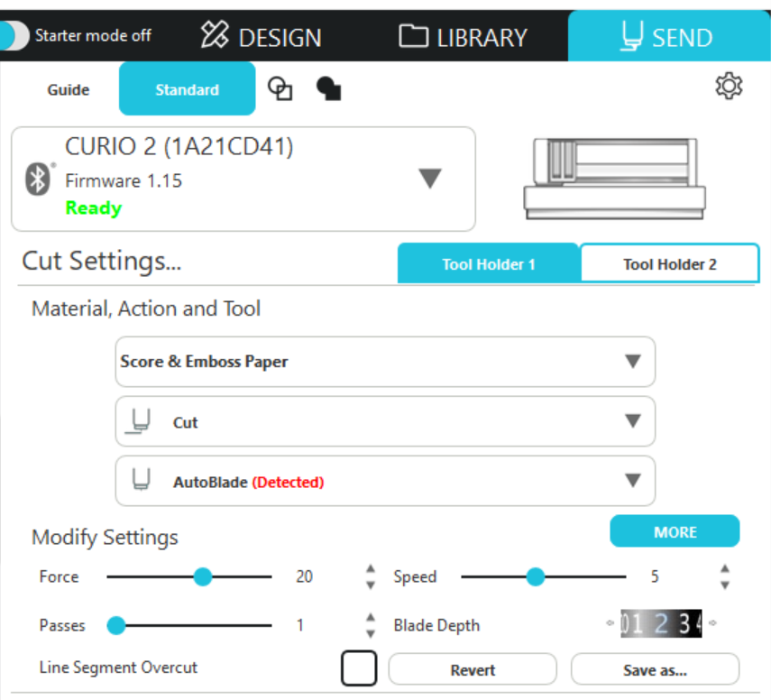Click the MORE button

tap(675, 532)
